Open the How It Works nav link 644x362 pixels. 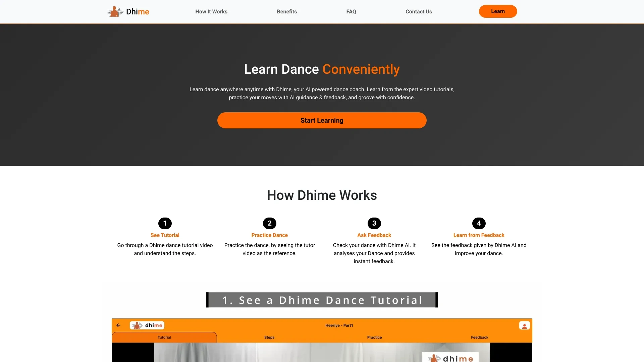(x=211, y=11)
